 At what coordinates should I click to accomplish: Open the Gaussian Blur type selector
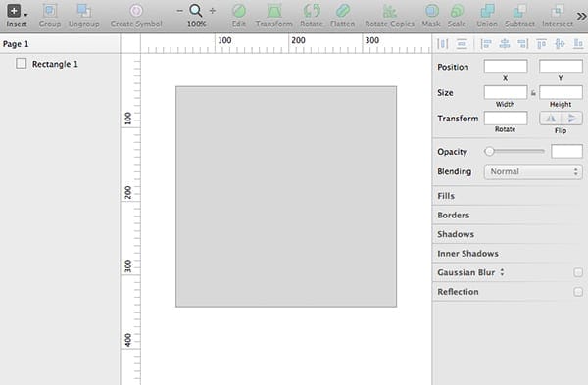click(502, 272)
